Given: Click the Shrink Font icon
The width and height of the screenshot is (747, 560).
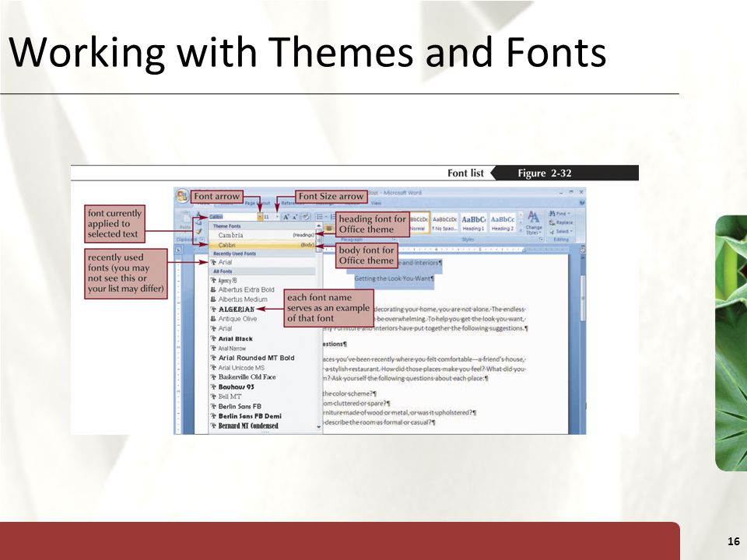Looking at the screenshot, I should click(294, 217).
